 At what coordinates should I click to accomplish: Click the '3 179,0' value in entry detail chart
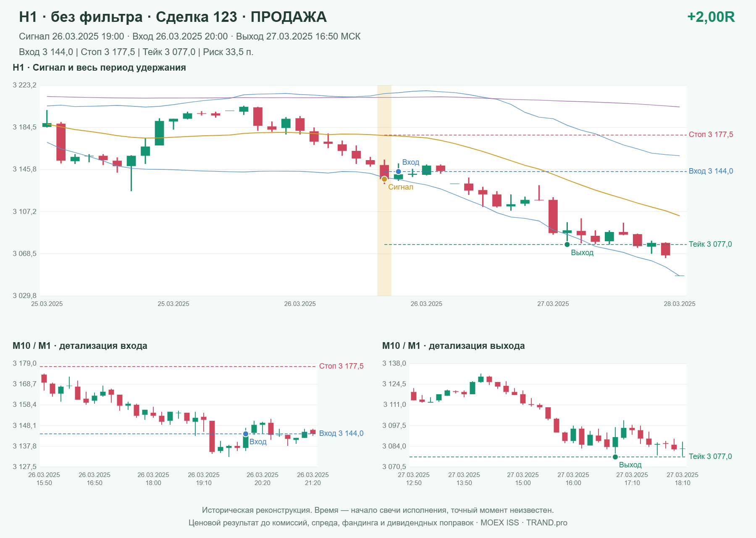(24, 364)
